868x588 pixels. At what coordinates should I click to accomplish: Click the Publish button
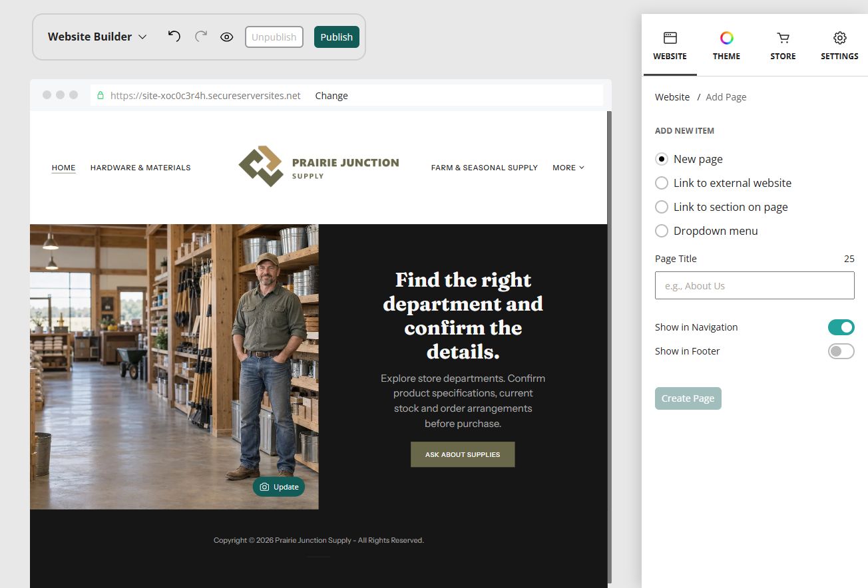tap(337, 37)
